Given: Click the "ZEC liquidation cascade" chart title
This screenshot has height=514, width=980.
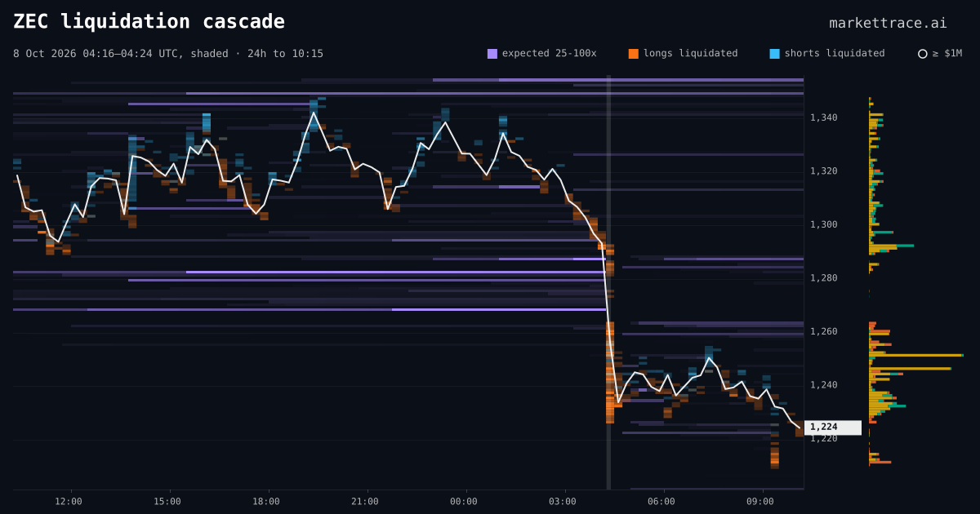Looking at the screenshot, I should 149,21.
